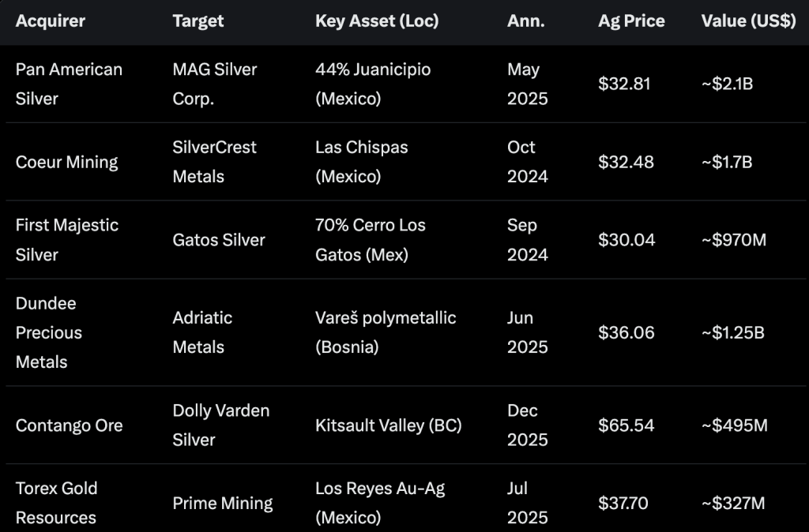The image size is (809, 532).
Task: Click the Ann. column header
Action: [526, 21]
